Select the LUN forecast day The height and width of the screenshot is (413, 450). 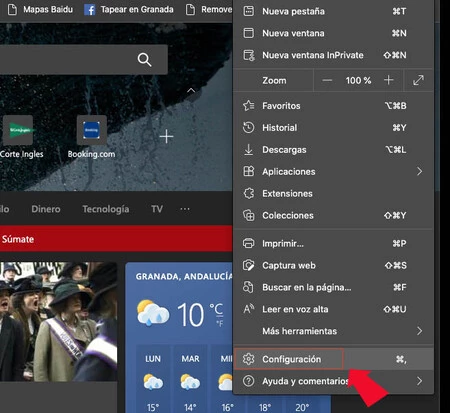(153, 380)
